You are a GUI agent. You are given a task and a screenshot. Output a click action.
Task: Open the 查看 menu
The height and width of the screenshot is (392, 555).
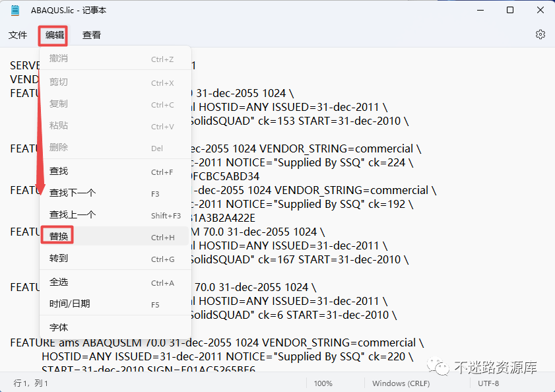(92, 35)
